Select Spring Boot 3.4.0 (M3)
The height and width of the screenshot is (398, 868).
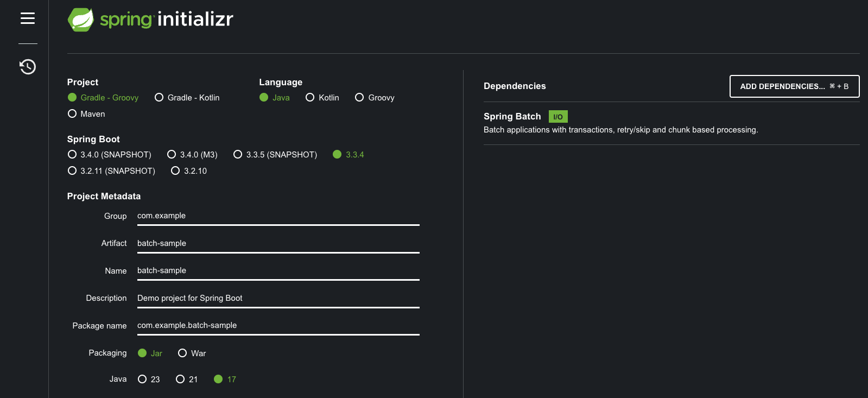(x=193, y=155)
